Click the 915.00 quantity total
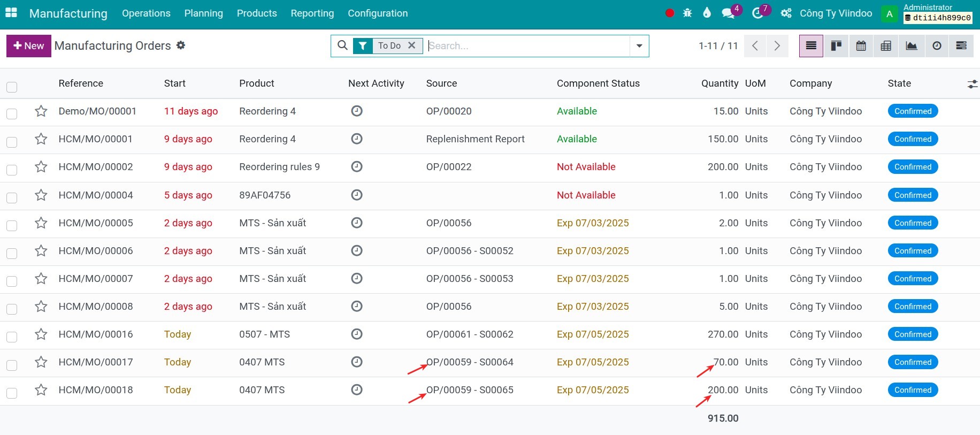The height and width of the screenshot is (435, 980). (x=723, y=418)
